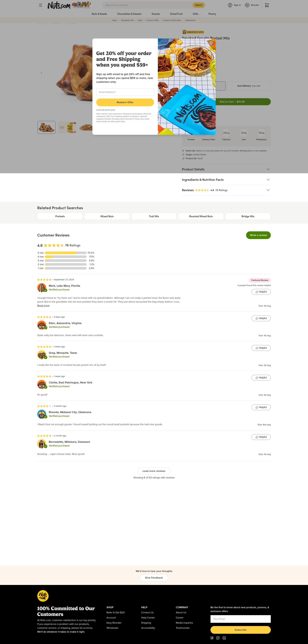Image resolution: width=308 pixels, height=644 pixels.
Task: Open the Gifts menu
Action: coord(196,14)
